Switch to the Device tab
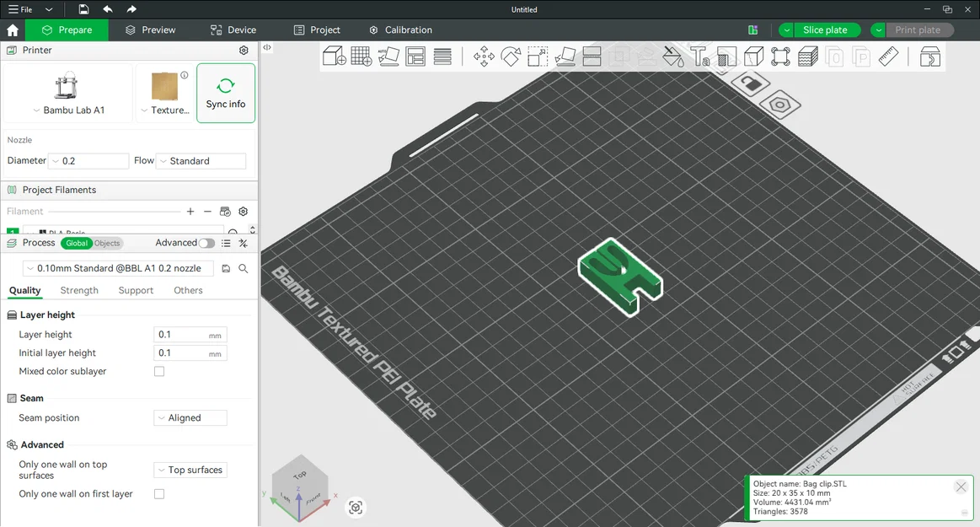 (x=233, y=30)
